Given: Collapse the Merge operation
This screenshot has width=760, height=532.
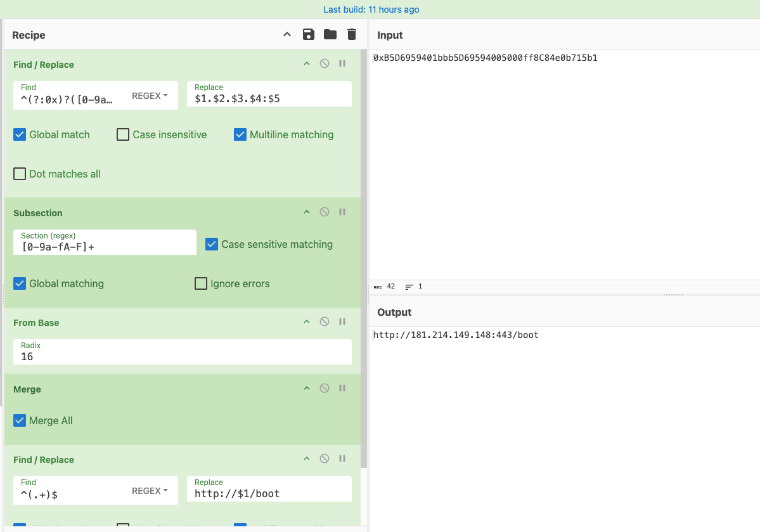Looking at the screenshot, I should (x=306, y=388).
